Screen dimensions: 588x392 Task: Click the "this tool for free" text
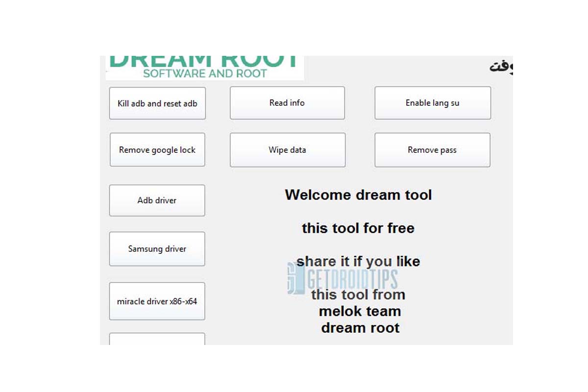tap(358, 228)
